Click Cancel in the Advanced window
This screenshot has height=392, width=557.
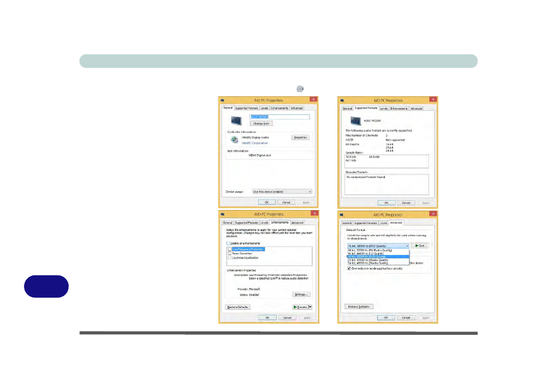click(x=406, y=317)
